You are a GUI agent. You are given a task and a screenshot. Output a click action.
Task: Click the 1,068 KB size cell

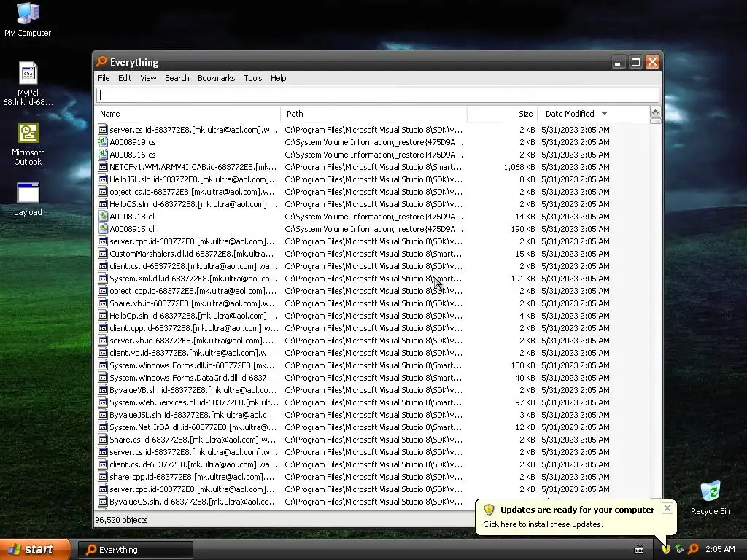click(519, 167)
